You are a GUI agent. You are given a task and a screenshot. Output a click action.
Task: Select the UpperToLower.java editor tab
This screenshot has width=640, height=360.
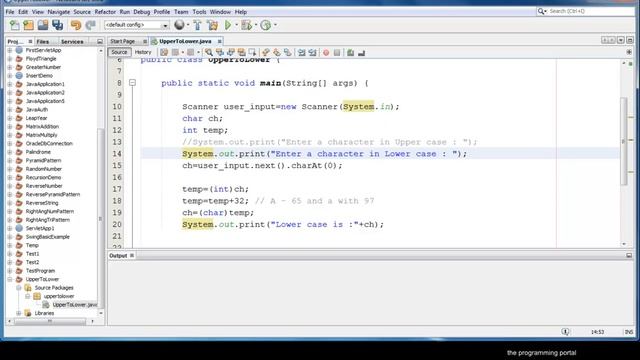pyautogui.click(x=185, y=41)
